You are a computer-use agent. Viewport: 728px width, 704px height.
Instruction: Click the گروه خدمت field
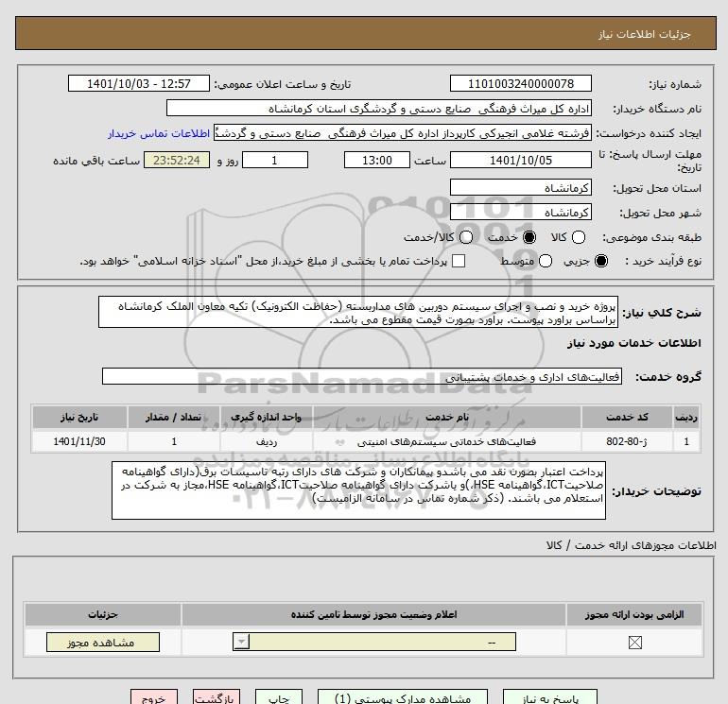[x=362, y=376]
